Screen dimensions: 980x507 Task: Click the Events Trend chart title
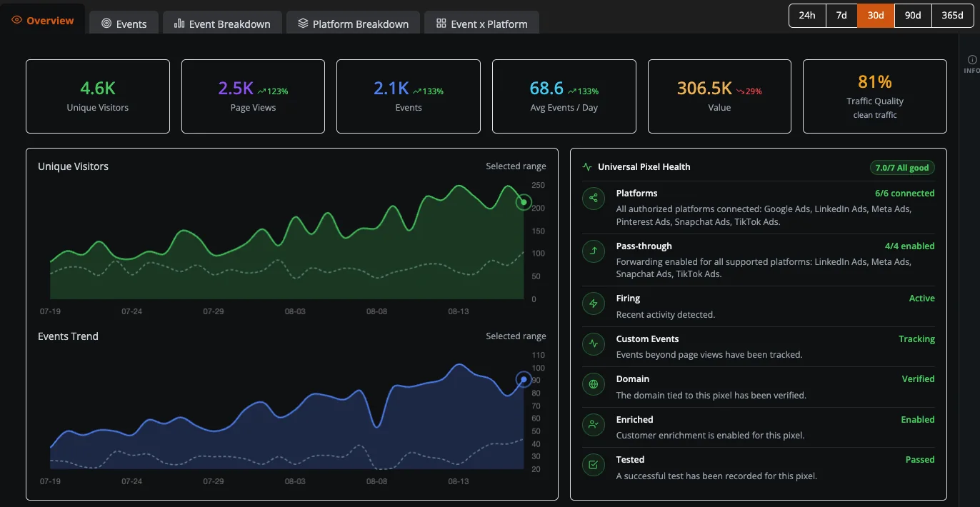(68, 336)
